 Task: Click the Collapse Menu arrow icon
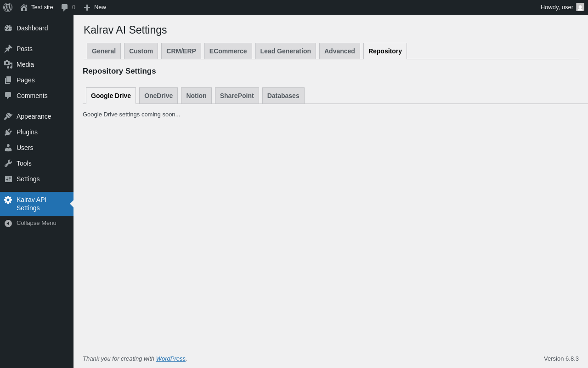pyautogui.click(x=8, y=223)
